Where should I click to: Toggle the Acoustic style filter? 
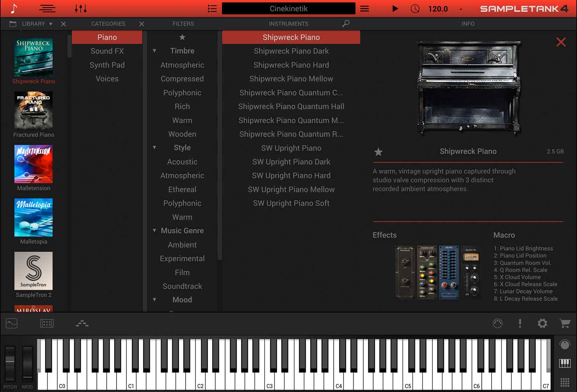click(x=182, y=162)
